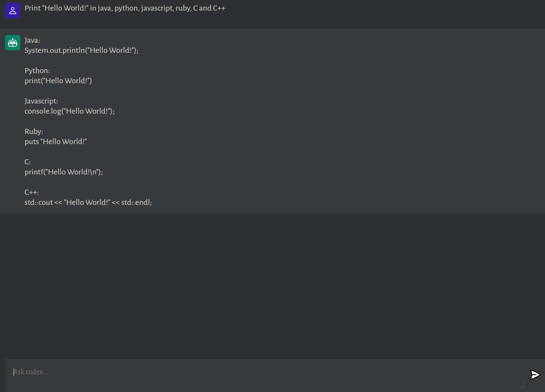Image resolution: width=545 pixels, height=392 pixels.
Task: Click the Java: label in the response
Action: 32,40
